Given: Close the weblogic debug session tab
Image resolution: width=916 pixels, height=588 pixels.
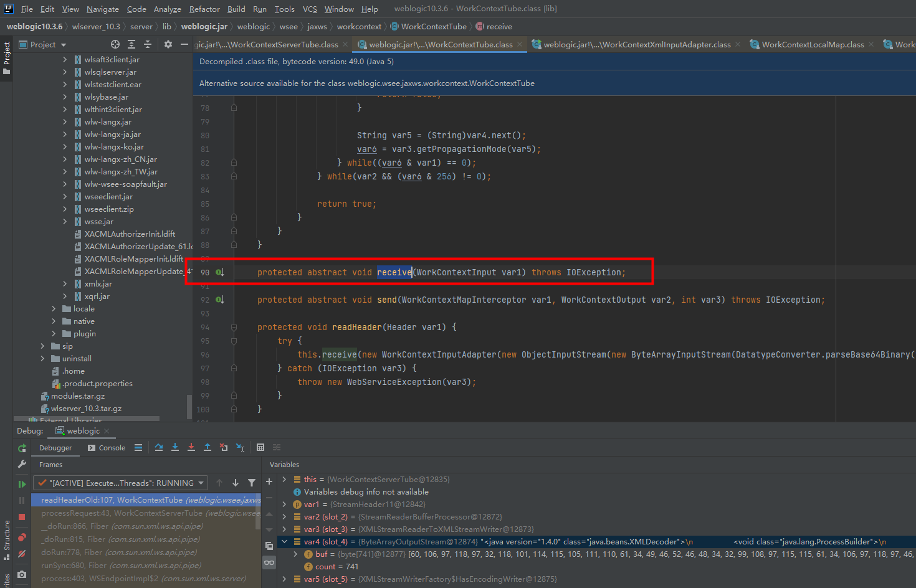Looking at the screenshot, I should [x=107, y=431].
